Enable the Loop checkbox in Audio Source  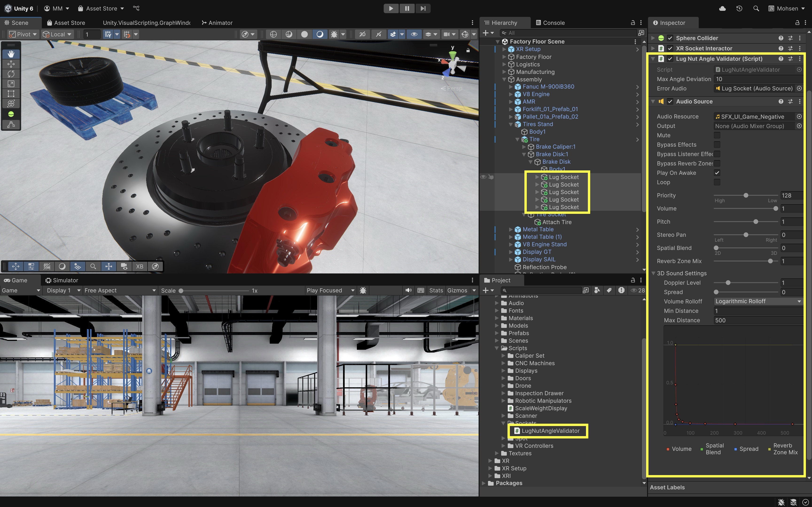point(717,182)
